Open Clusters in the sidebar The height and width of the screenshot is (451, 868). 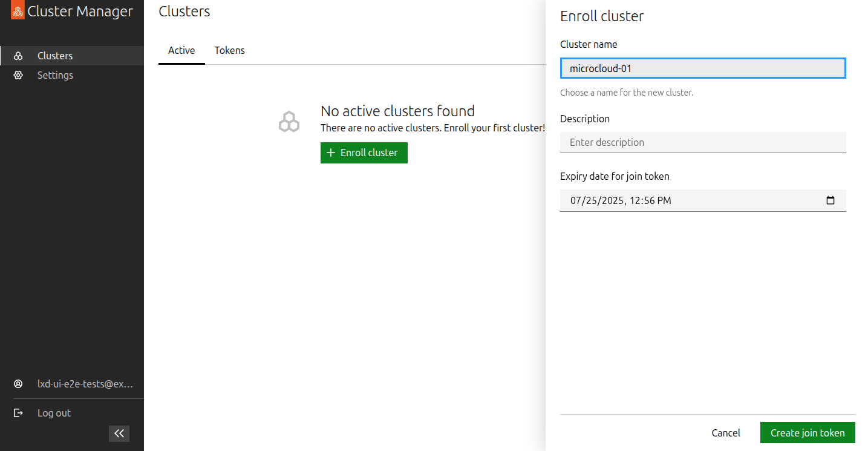tap(72, 56)
